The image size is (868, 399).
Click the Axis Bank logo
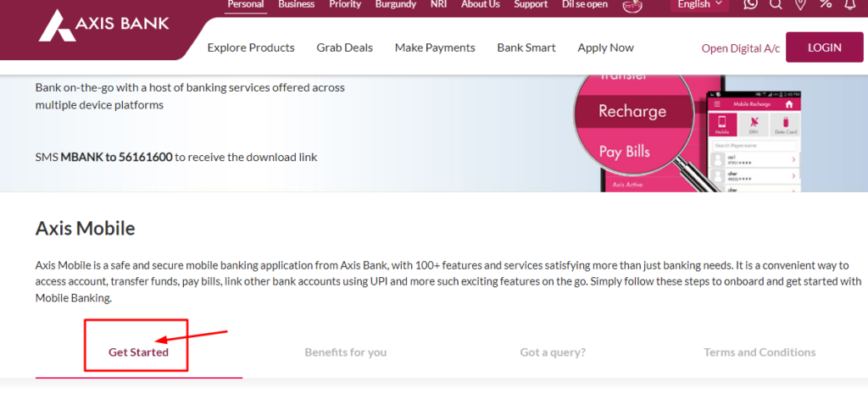(x=104, y=25)
